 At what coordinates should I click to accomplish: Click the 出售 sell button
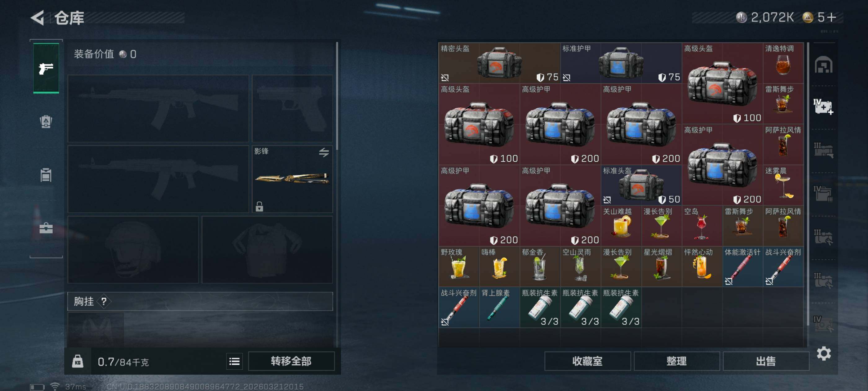(766, 361)
